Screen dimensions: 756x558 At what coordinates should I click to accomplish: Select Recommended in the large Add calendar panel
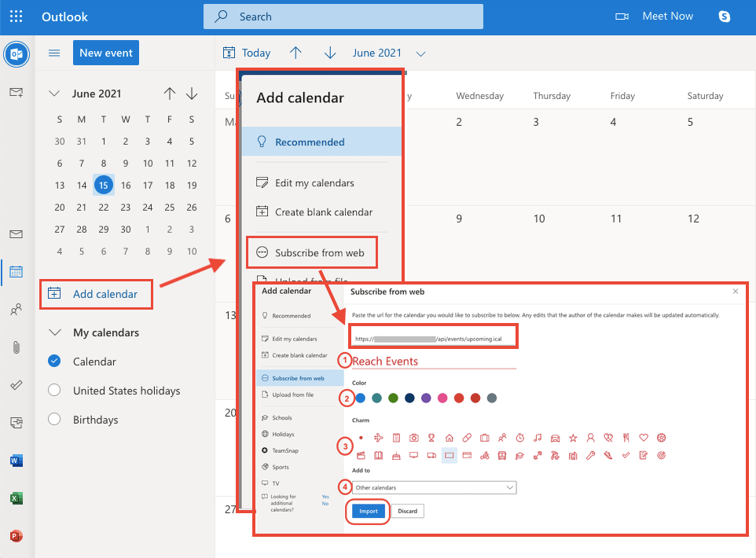click(x=321, y=141)
